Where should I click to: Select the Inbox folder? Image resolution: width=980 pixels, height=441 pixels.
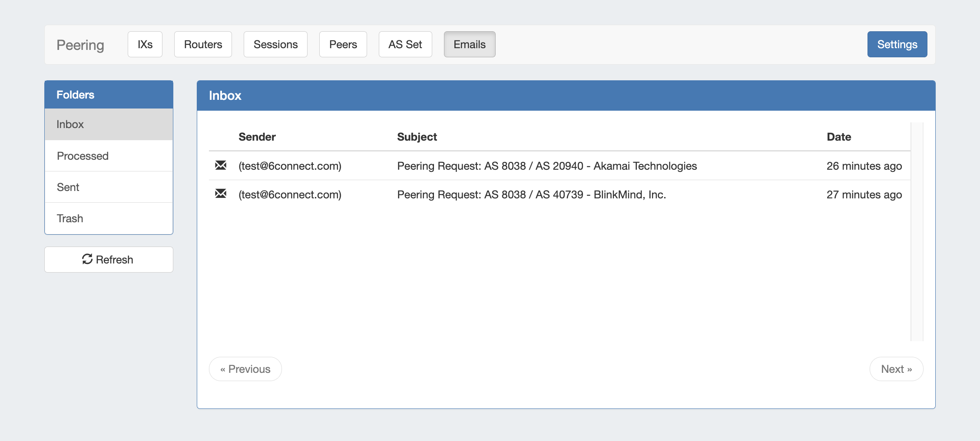[109, 124]
